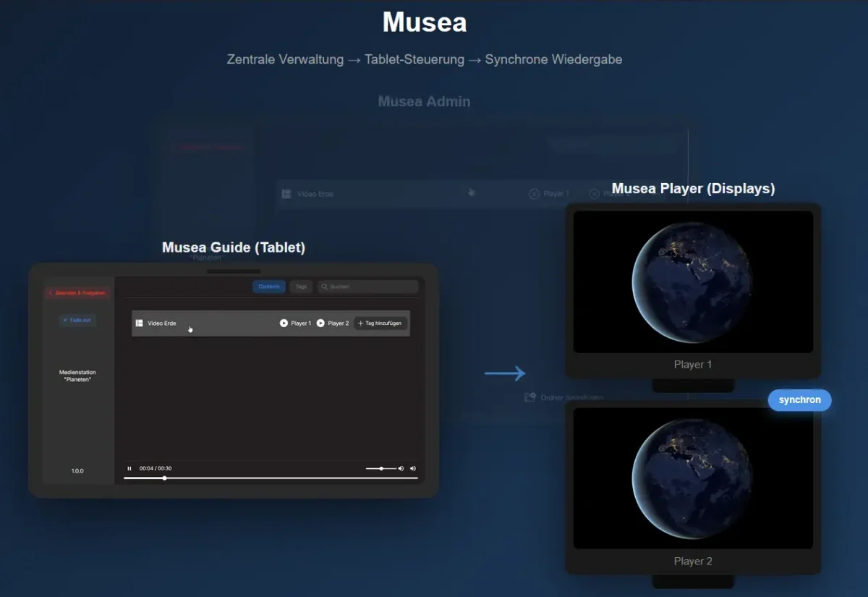868x597 pixels.
Task: Click the Player 2 caption under the display
Action: click(693, 562)
